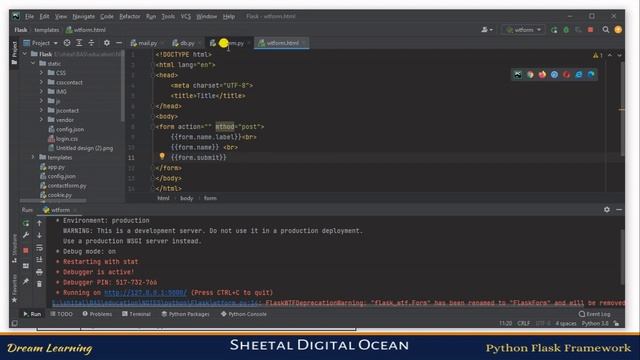This screenshot has width=640, height=360.
Task: Print the console output
Action: (39, 272)
